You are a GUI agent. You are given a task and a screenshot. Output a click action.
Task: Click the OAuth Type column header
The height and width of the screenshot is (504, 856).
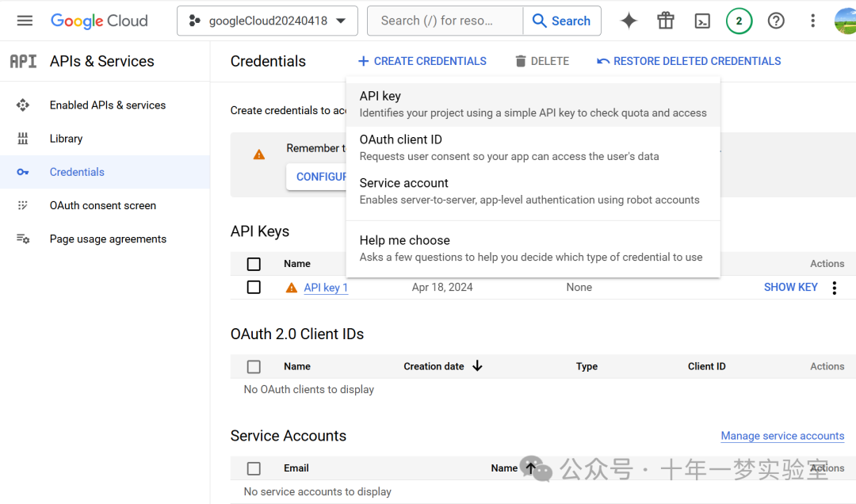coord(587,366)
